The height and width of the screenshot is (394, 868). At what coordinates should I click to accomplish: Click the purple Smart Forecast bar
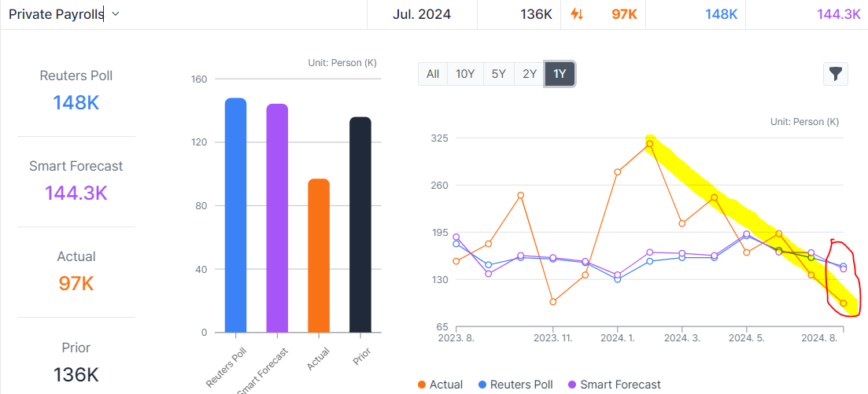pyautogui.click(x=277, y=218)
